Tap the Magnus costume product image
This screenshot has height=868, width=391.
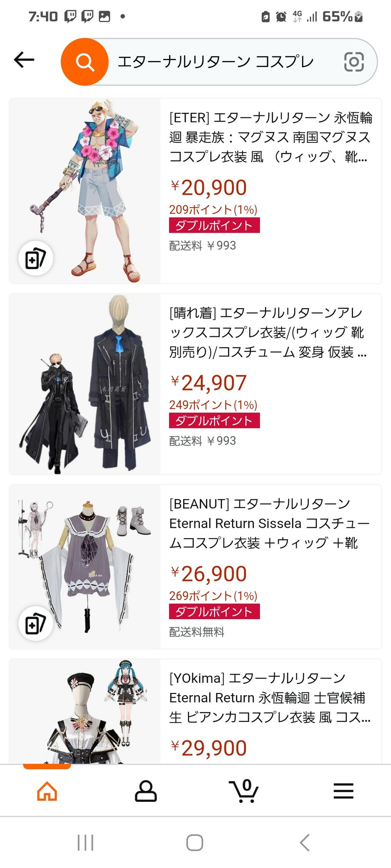pyautogui.click(x=85, y=191)
